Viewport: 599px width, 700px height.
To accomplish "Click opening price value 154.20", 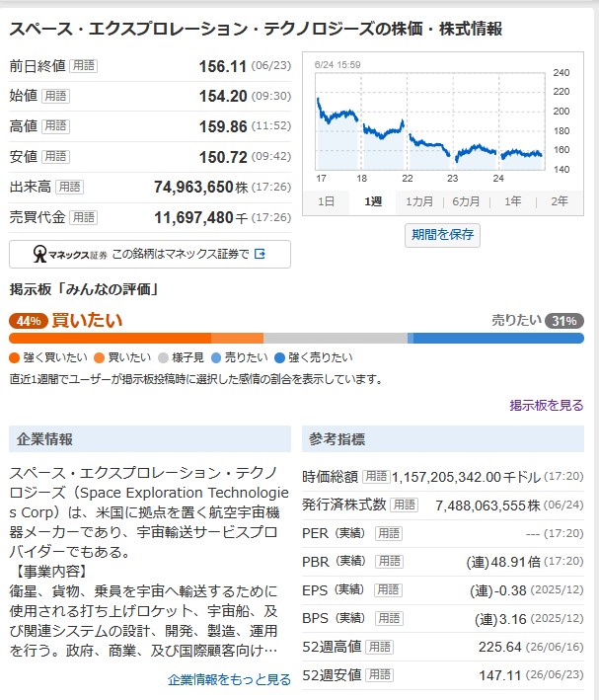I will (x=223, y=97).
